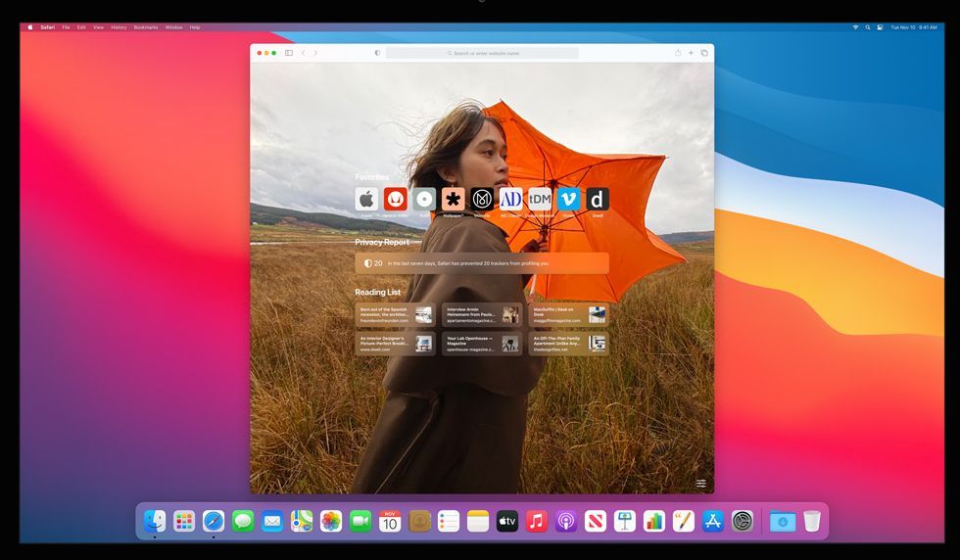Open the History menu

pyautogui.click(x=119, y=27)
